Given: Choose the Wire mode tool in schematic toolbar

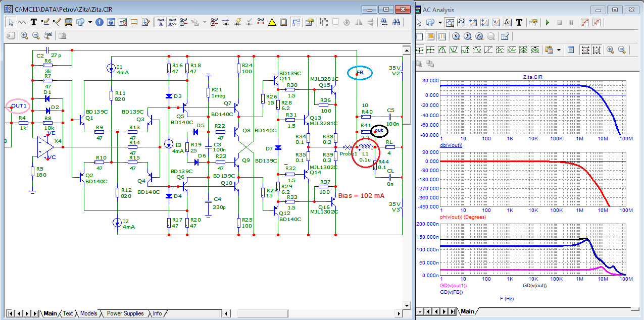Looking at the screenshot, I should pos(22,22).
